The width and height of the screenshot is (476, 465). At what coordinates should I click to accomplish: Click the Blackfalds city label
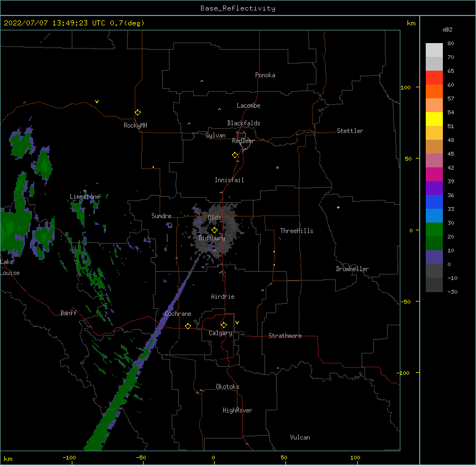pyautogui.click(x=244, y=123)
